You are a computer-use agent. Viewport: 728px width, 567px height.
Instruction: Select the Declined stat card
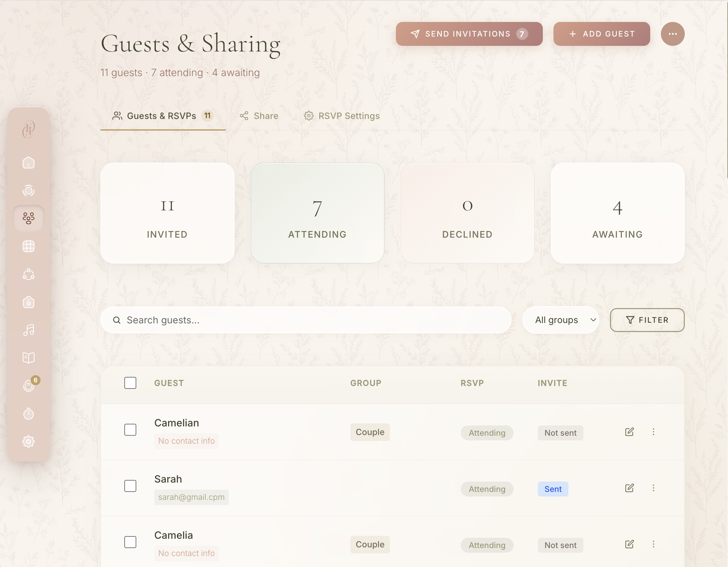[x=468, y=213]
